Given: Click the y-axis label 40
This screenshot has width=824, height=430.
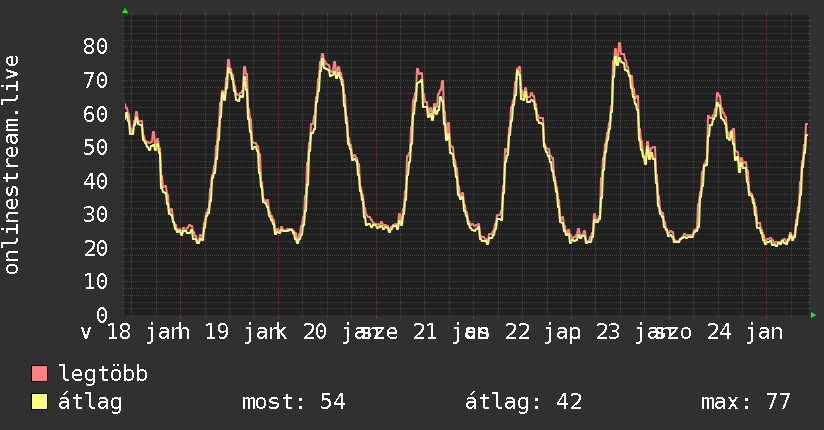Looking at the screenshot, I should pyautogui.click(x=95, y=181).
